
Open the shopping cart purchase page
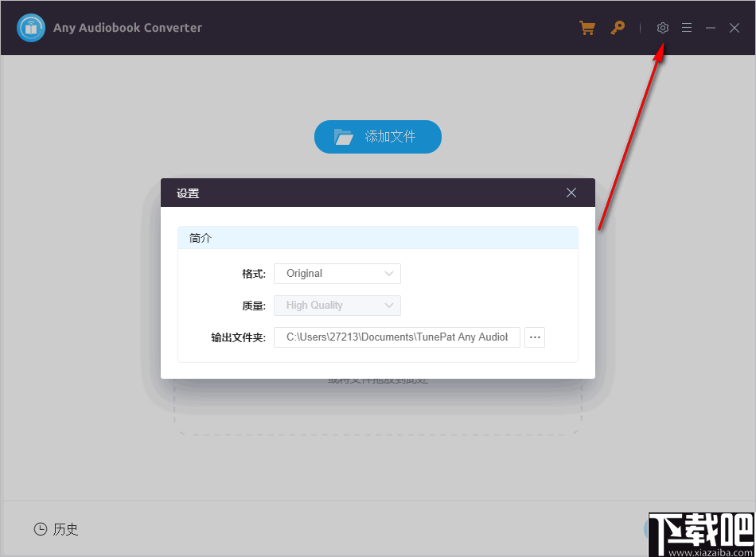(587, 27)
